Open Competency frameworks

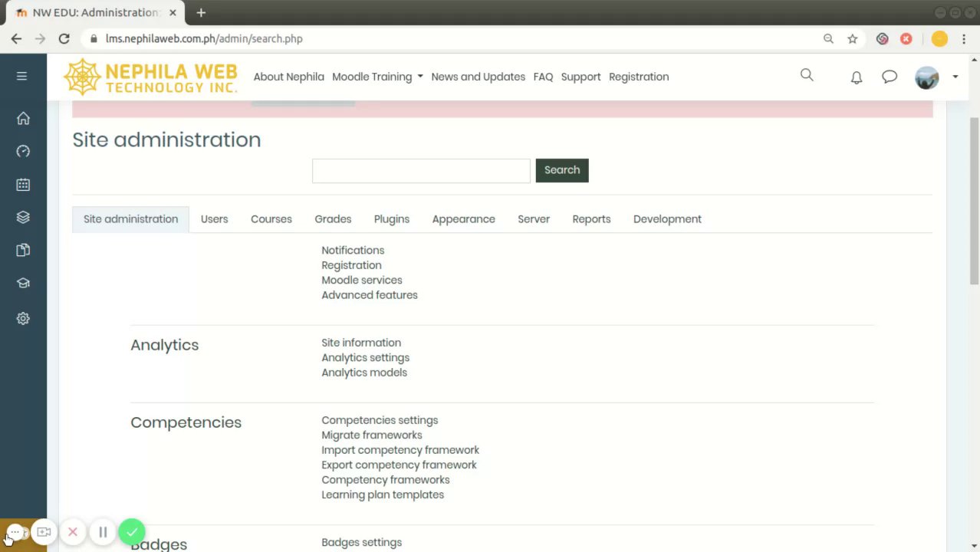pyautogui.click(x=386, y=480)
